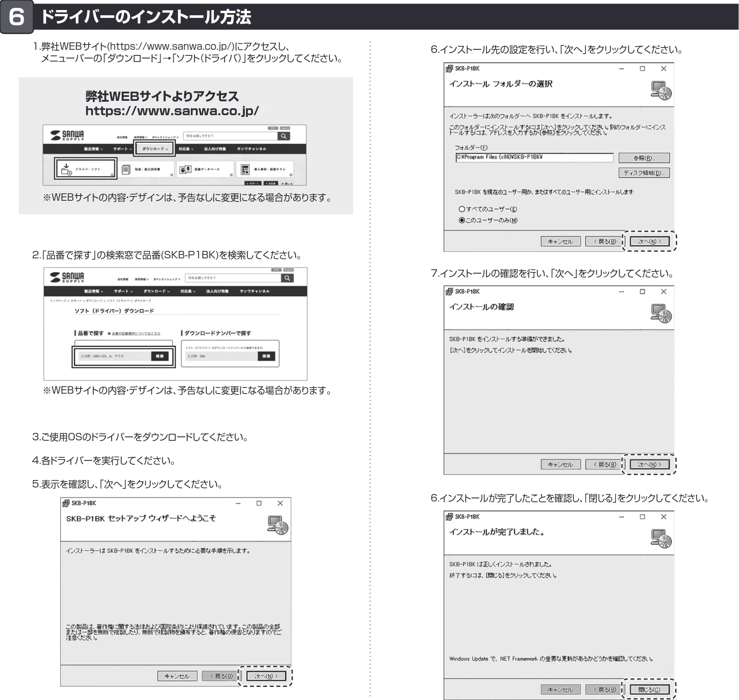Open the 導入事例・提案チラシ card

click(264, 169)
